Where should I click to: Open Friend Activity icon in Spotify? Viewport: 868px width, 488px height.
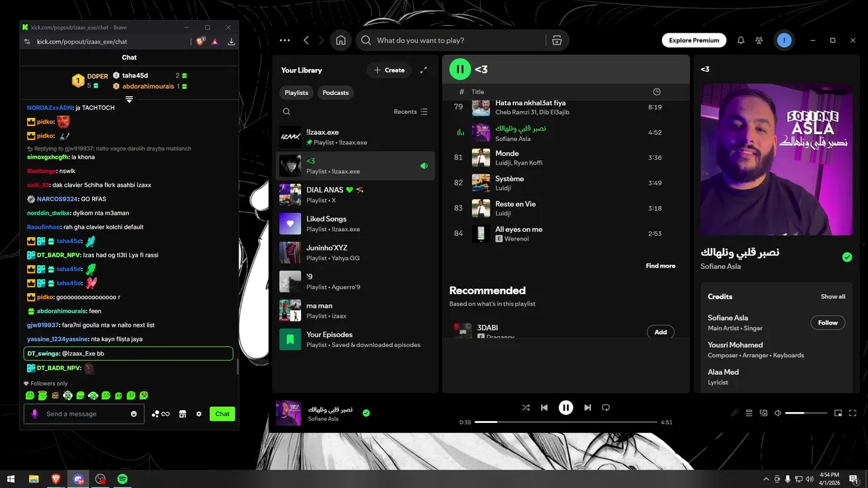(759, 40)
